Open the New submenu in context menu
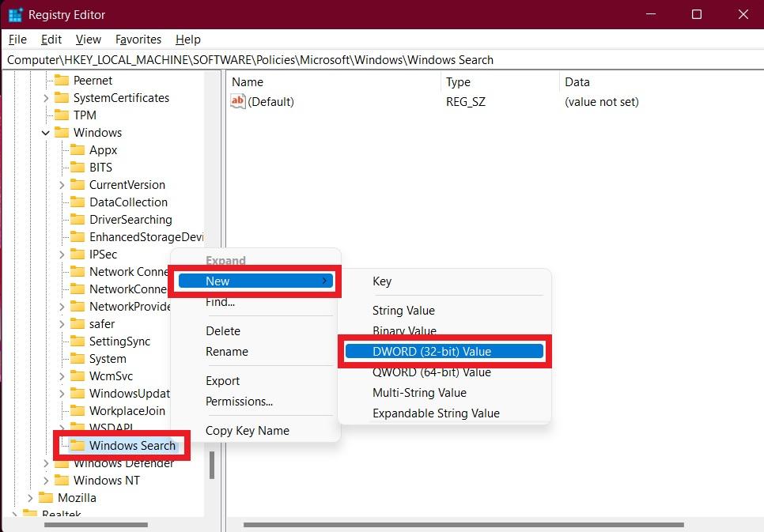Image resolution: width=764 pixels, height=532 pixels. (x=255, y=281)
